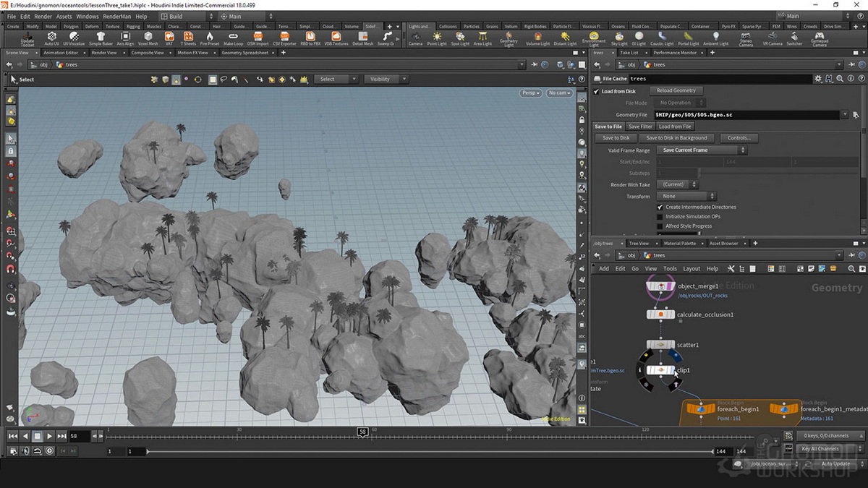
Task: Open the RenderMan menu
Action: tap(119, 16)
